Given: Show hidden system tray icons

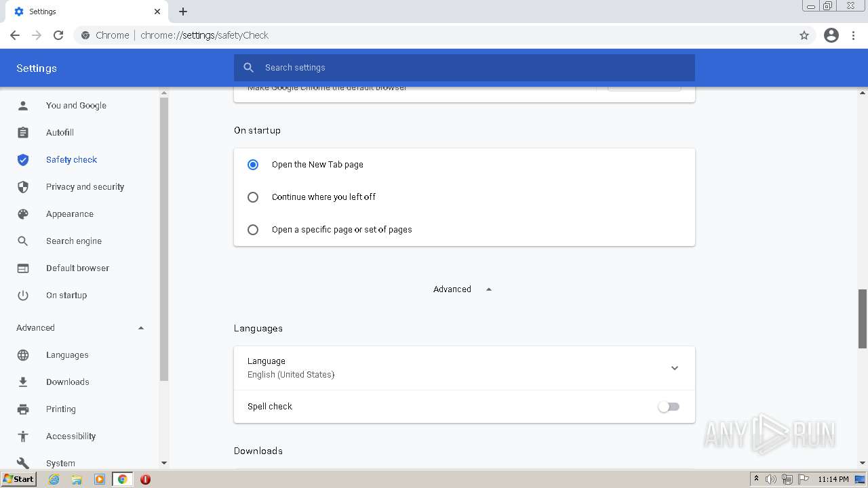Looking at the screenshot, I should click(x=756, y=479).
